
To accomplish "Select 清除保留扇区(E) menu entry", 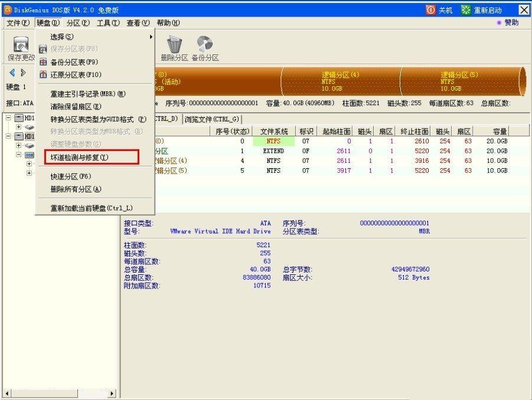I will 95,106.
